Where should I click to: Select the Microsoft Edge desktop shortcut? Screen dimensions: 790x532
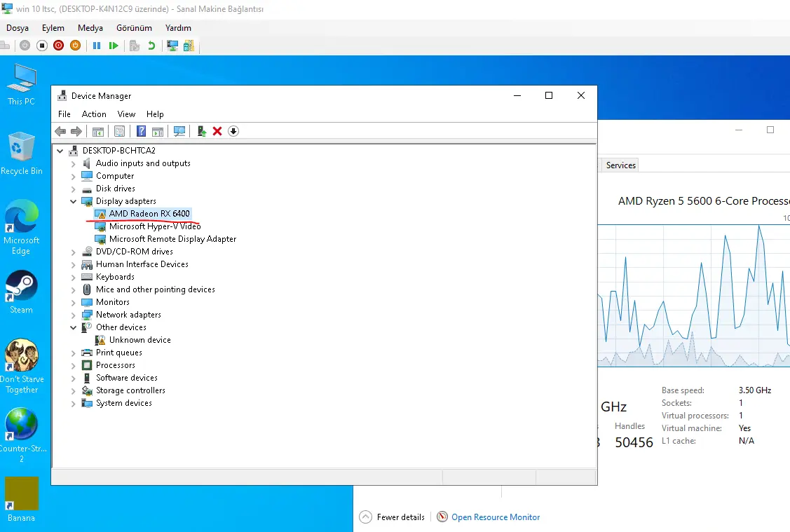pyautogui.click(x=21, y=227)
